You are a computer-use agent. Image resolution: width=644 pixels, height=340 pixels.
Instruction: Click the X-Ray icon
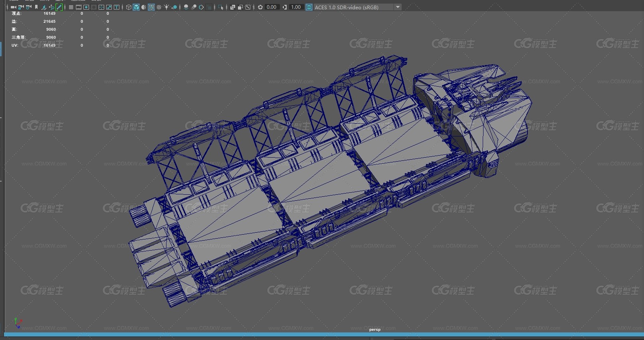pyautogui.click(x=233, y=7)
